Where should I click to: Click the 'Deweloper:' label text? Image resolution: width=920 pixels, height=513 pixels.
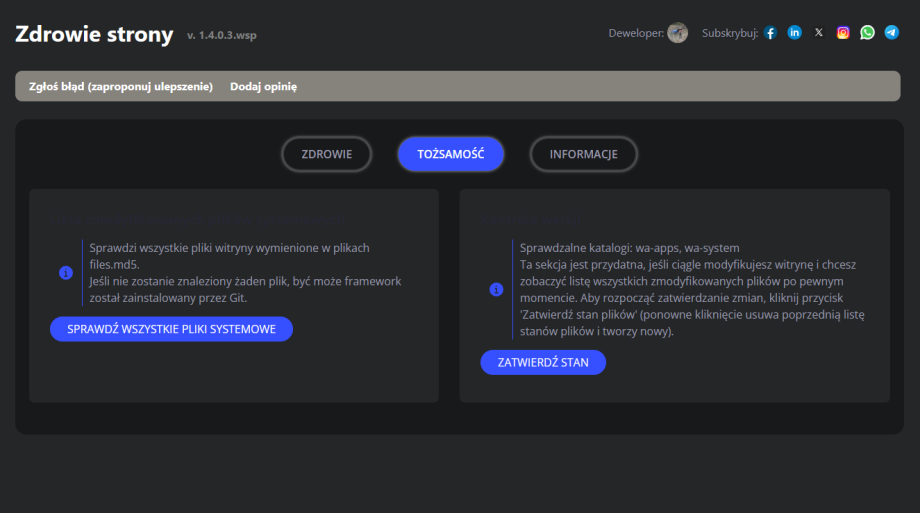pyautogui.click(x=636, y=33)
